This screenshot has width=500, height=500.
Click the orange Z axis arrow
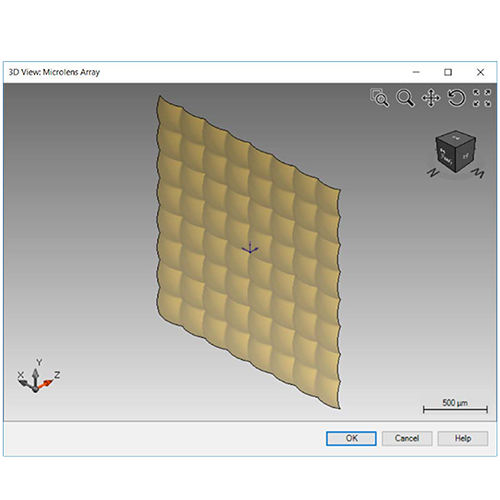(x=45, y=384)
